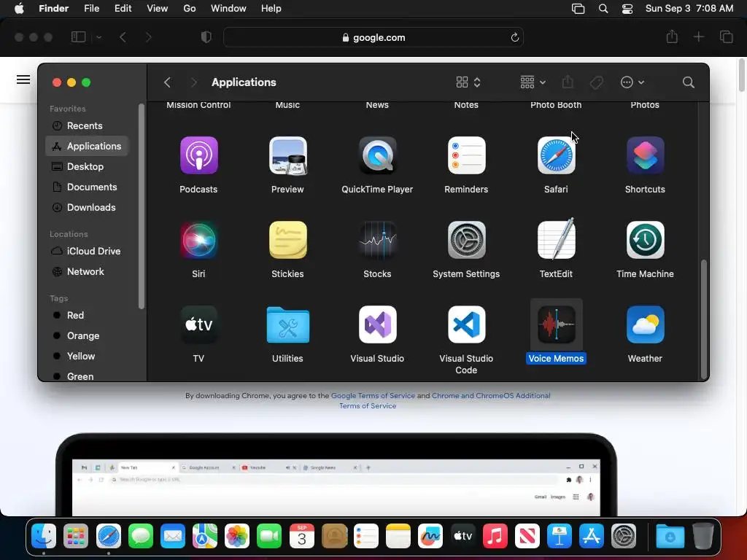Open icon view switcher dropdown

coord(468,82)
